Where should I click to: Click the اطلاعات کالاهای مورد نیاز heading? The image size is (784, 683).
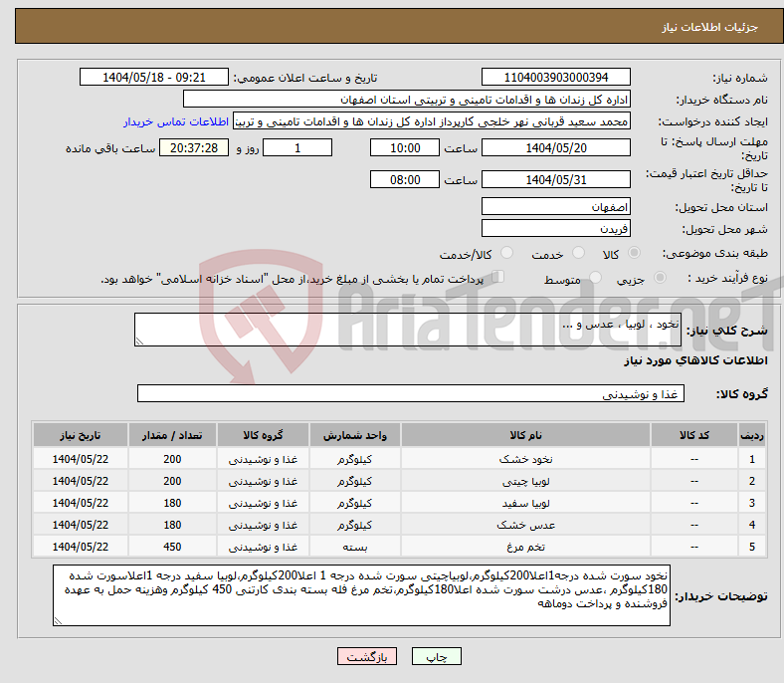(695, 360)
